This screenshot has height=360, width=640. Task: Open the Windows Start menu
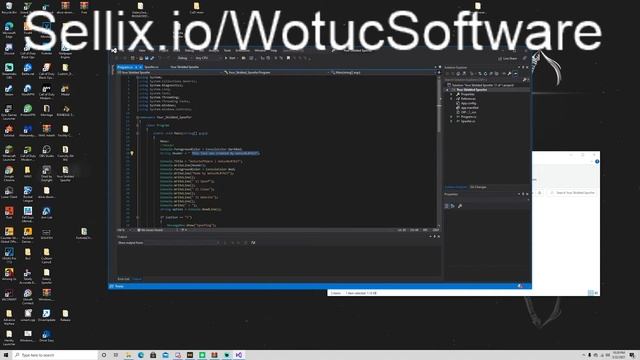tap(6, 355)
